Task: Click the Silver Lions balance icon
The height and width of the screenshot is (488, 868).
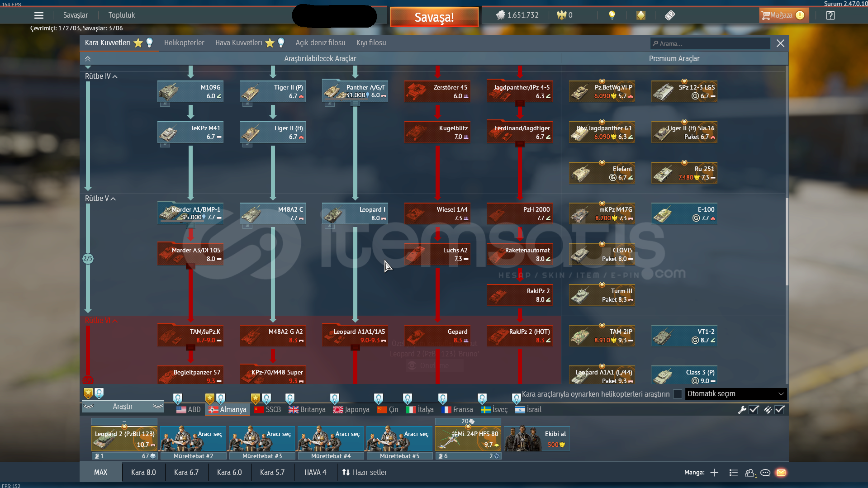Action: click(500, 15)
